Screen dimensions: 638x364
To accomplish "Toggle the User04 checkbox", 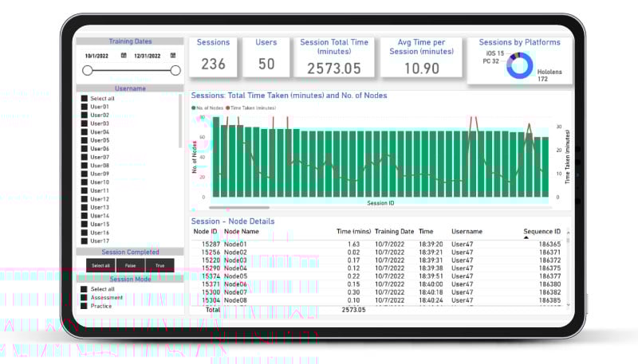I will click(85, 132).
